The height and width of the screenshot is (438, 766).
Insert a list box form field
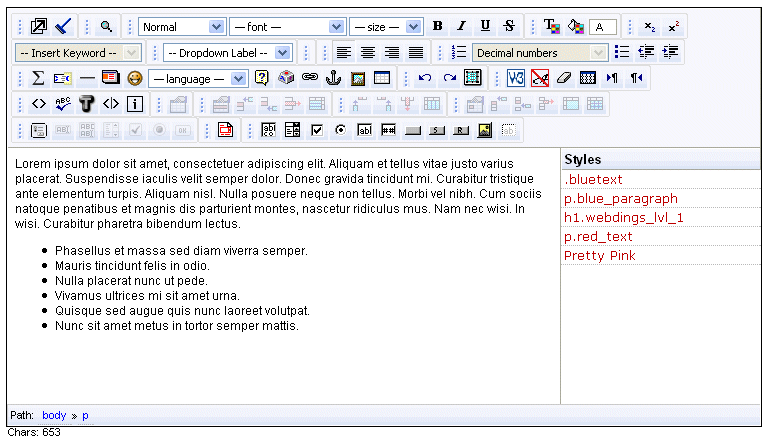[293, 130]
